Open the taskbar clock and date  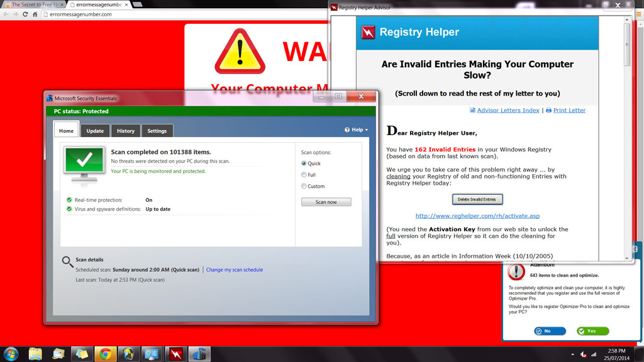(616, 354)
